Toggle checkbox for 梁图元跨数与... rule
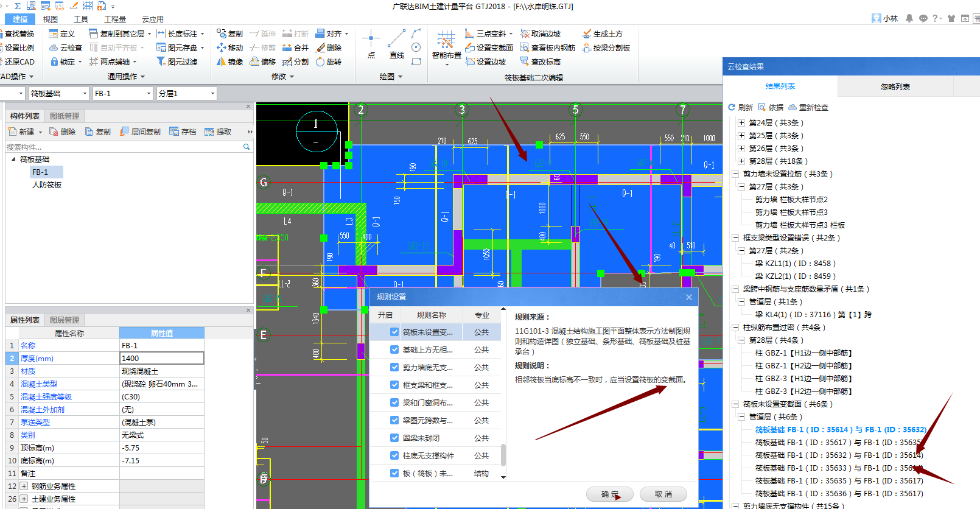 394,420
